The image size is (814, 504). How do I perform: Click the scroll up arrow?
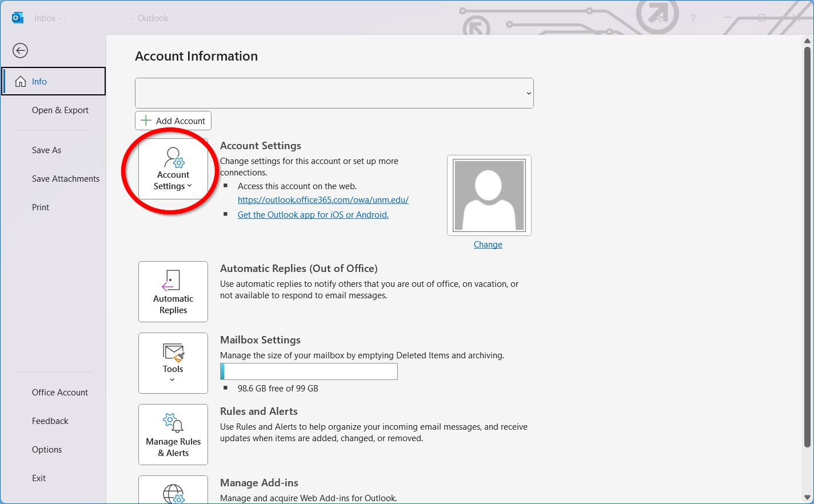(x=808, y=41)
